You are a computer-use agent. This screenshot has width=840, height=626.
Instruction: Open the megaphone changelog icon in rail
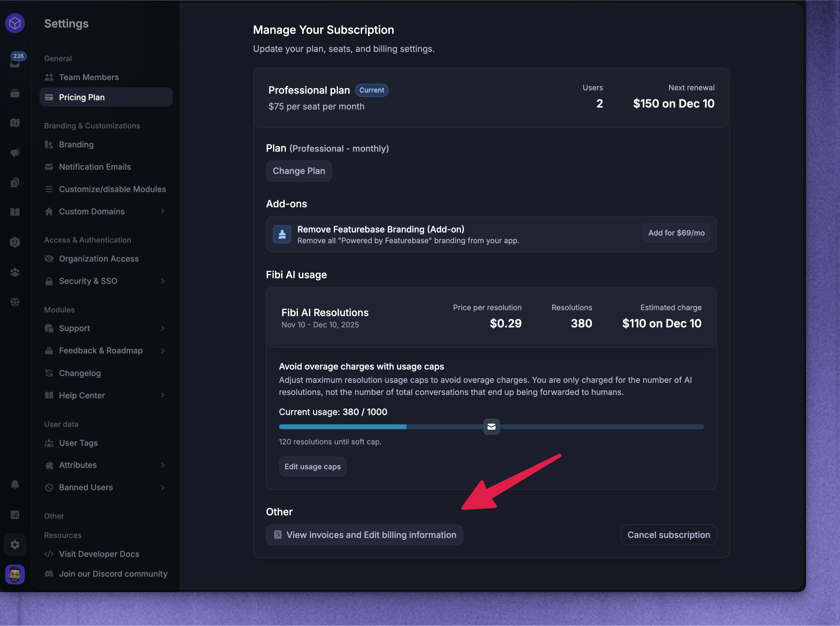(x=15, y=152)
